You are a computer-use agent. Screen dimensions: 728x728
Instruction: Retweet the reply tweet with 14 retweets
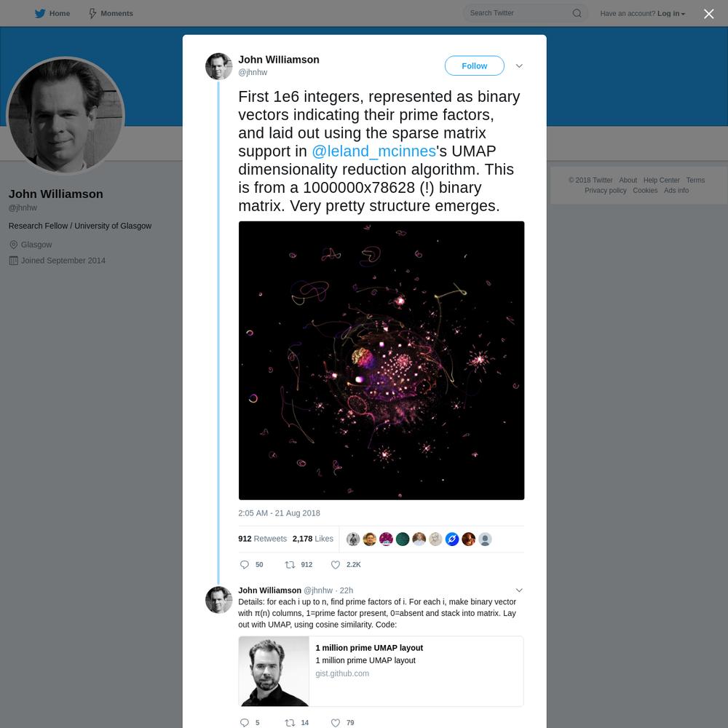pyautogui.click(x=290, y=722)
